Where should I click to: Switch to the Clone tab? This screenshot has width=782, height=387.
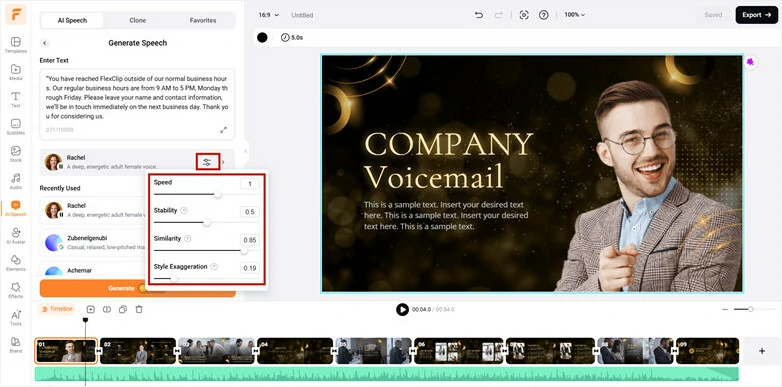click(x=138, y=20)
